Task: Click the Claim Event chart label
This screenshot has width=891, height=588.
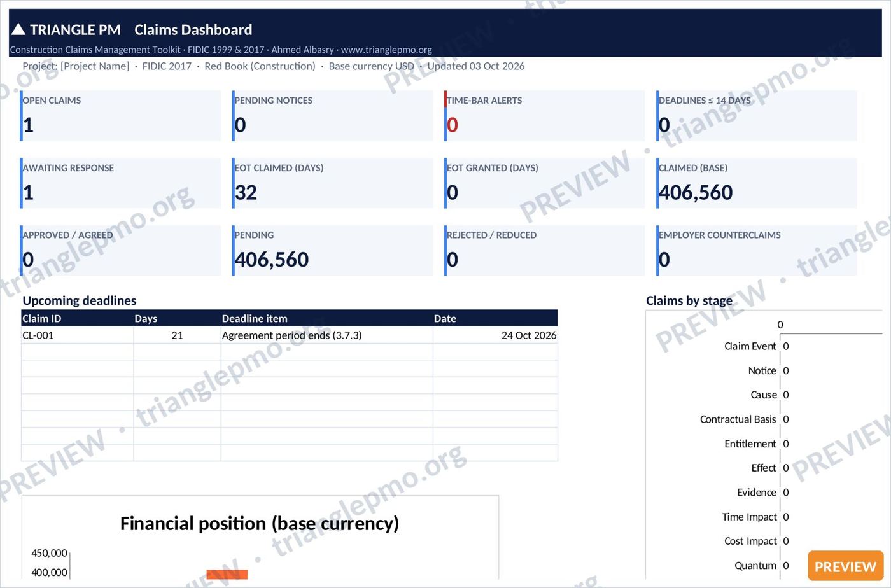Action: (750, 346)
